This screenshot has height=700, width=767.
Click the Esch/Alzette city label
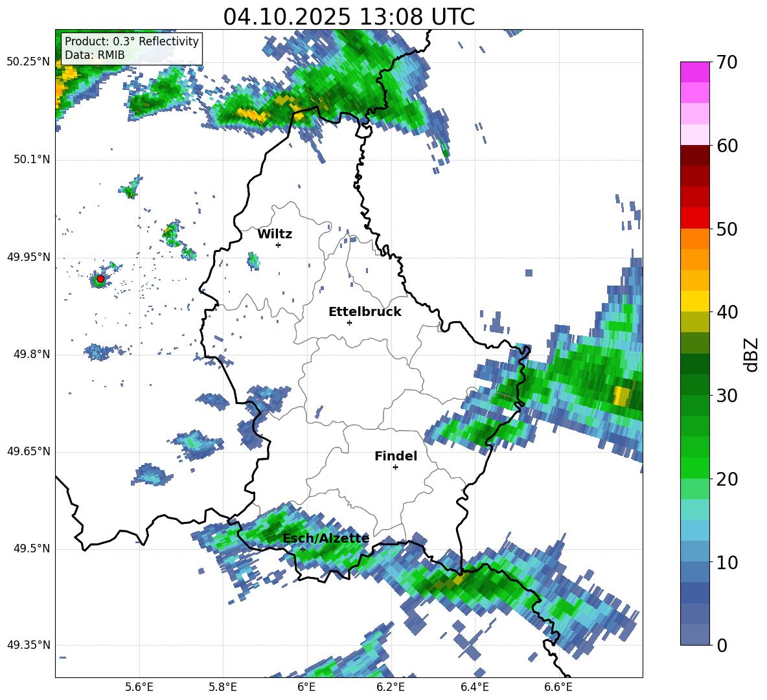click(x=326, y=538)
